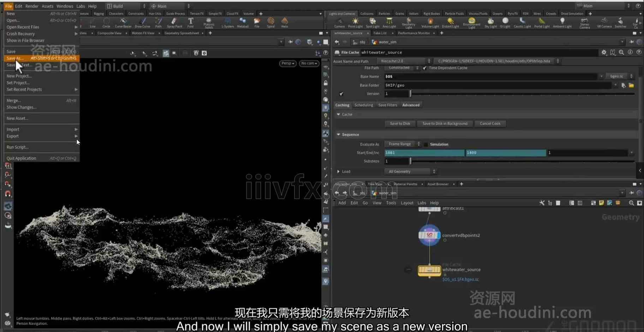The height and width of the screenshot is (332, 644).
Task: Select the whitewater_source File Cache node
Action: 429,271
